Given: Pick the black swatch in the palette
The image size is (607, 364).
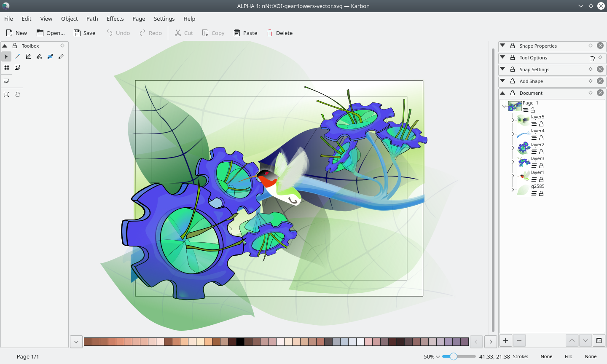Looking at the screenshot, I should [x=240, y=342].
